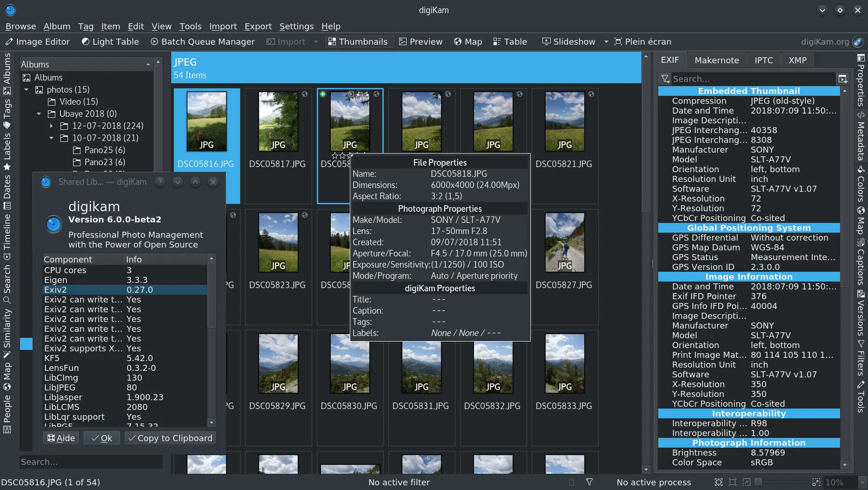Image resolution: width=868 pixels, height=490 pixels.
Task: Select the DSC05827.JPG thumbnail
Action: click(x=564, y=242)
